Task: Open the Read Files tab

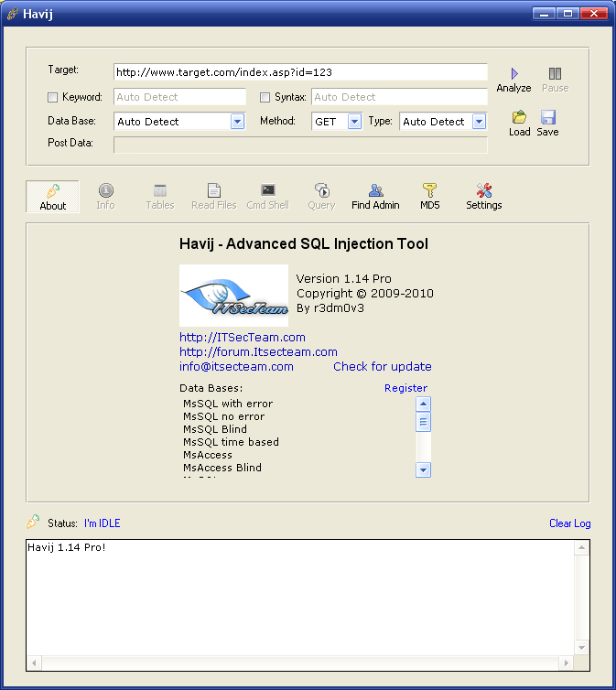Action: pos(214,197)
